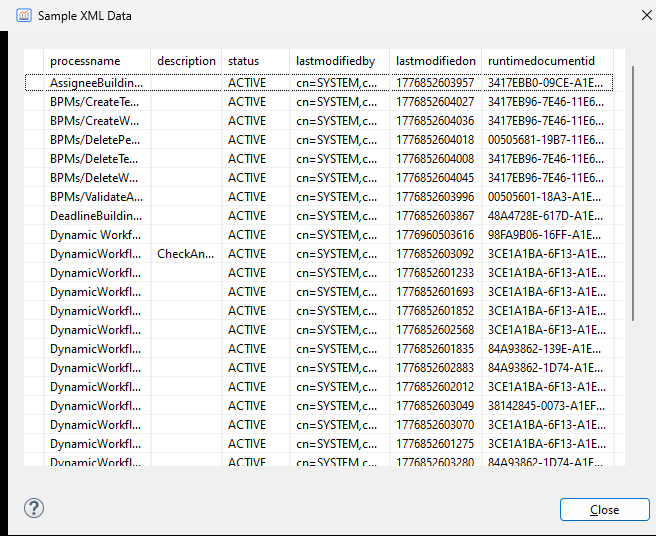Click document id 38142845-0073-A1EF...
The width and height of the screenshot is (656, 536).
[546, 406]
